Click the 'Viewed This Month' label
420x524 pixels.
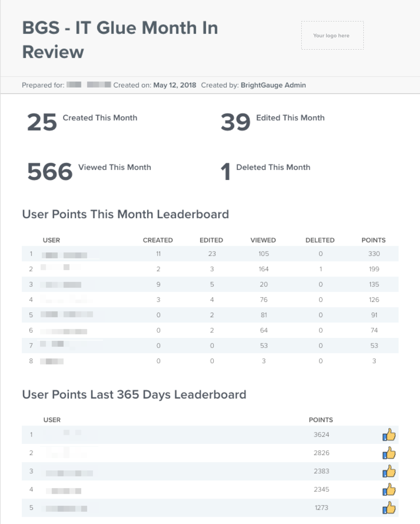point(115,167)
